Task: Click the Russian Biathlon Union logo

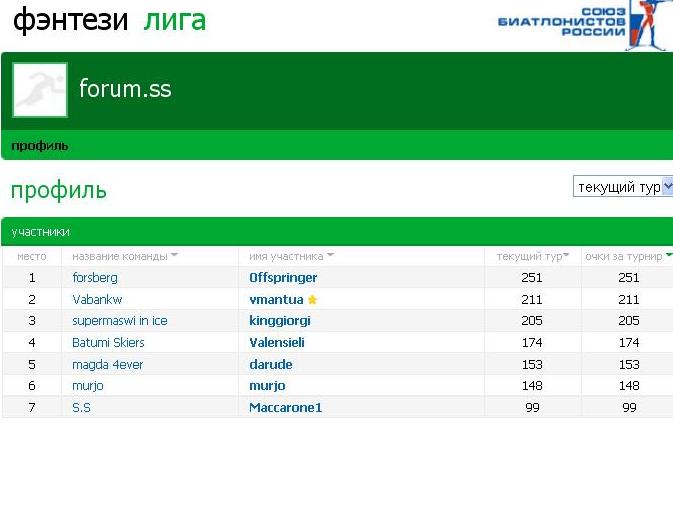Action: point(585,25)
